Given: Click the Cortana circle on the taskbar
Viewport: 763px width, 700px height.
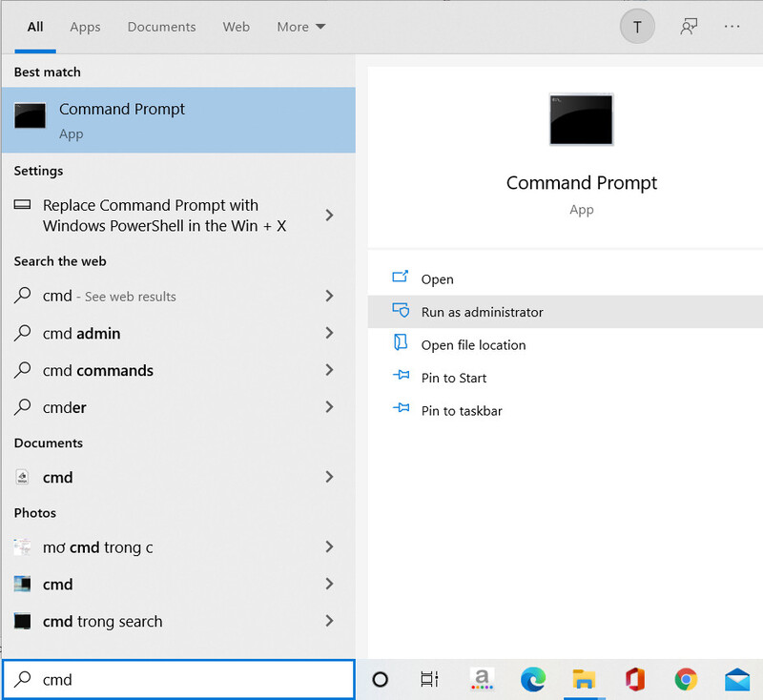Looking at the screenshot, I should coord(380,679).
